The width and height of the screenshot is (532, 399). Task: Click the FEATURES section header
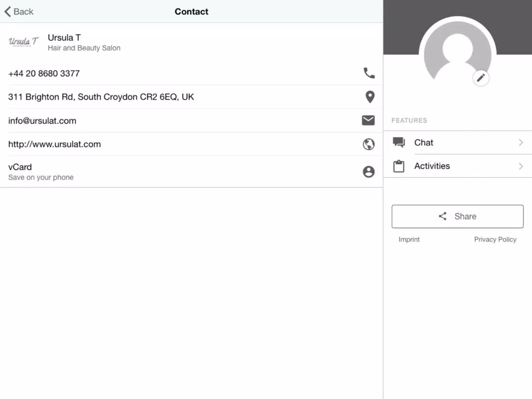409,120
